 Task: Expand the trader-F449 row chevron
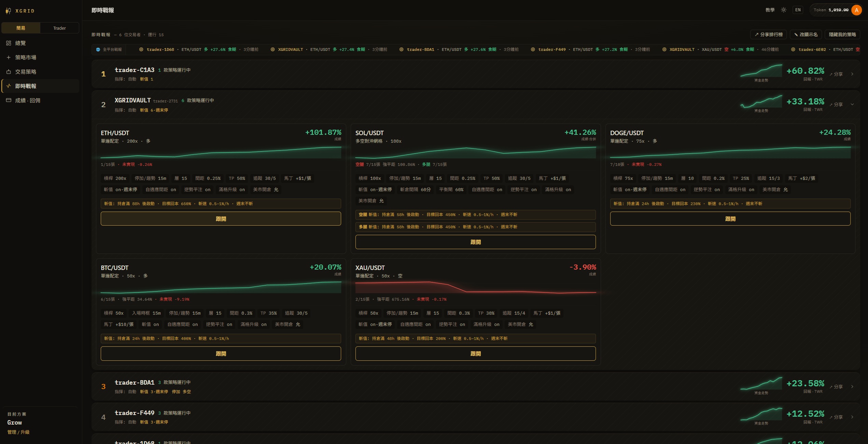tap(852, 417)
